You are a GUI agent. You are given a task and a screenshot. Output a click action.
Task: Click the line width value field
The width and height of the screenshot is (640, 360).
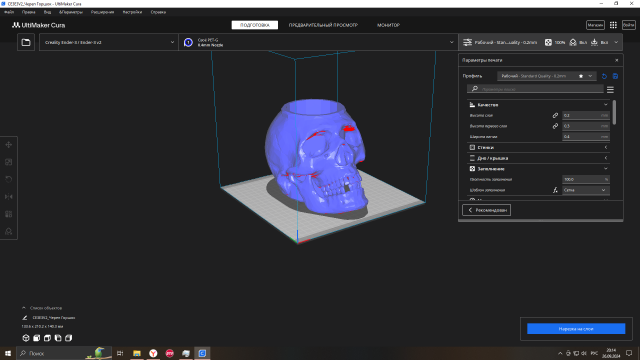(x=586, y=137)
